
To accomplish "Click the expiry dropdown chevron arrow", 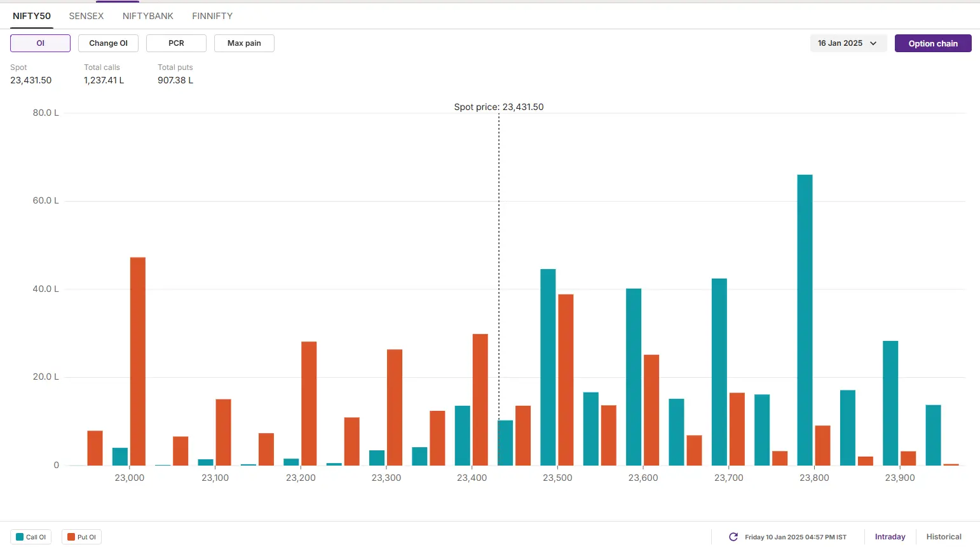I will tap(873, 43).
